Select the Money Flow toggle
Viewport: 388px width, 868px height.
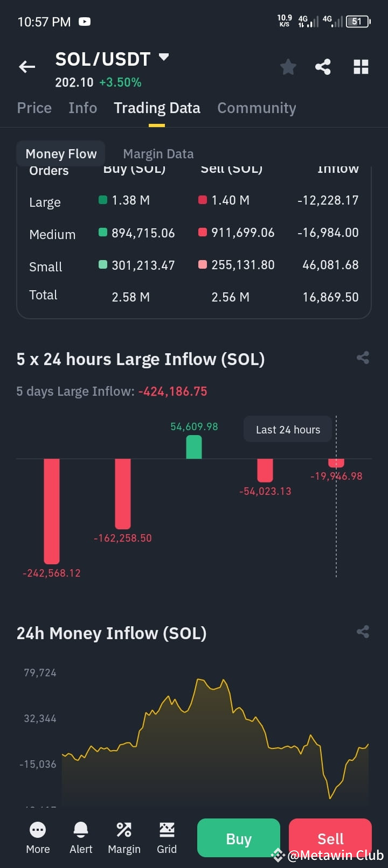tap(61, 154)
